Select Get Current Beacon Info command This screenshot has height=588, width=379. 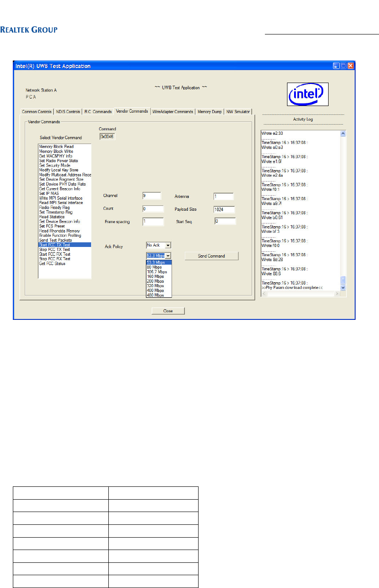click(x=65, y=189)
